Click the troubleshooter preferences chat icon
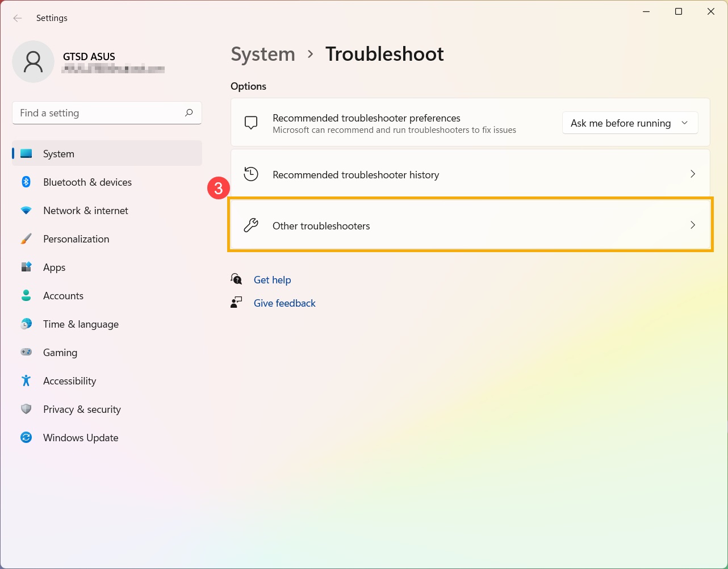 (x=251, y=123)
